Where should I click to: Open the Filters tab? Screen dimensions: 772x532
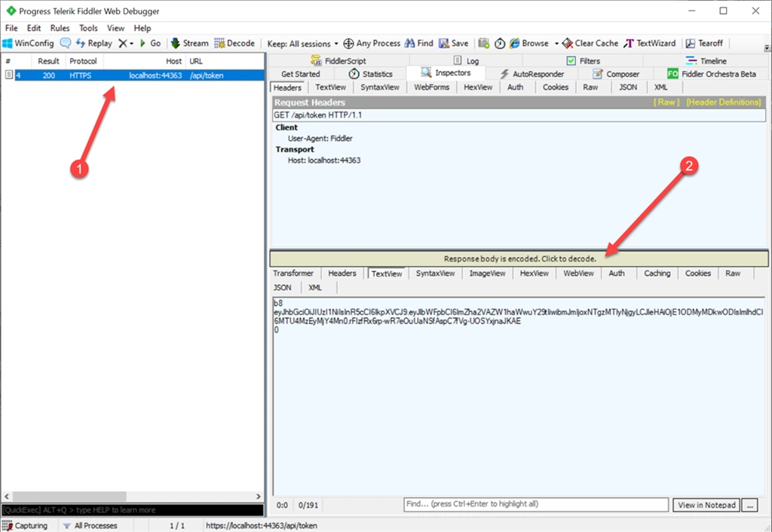pyautogui.click(x=583, y=60)
